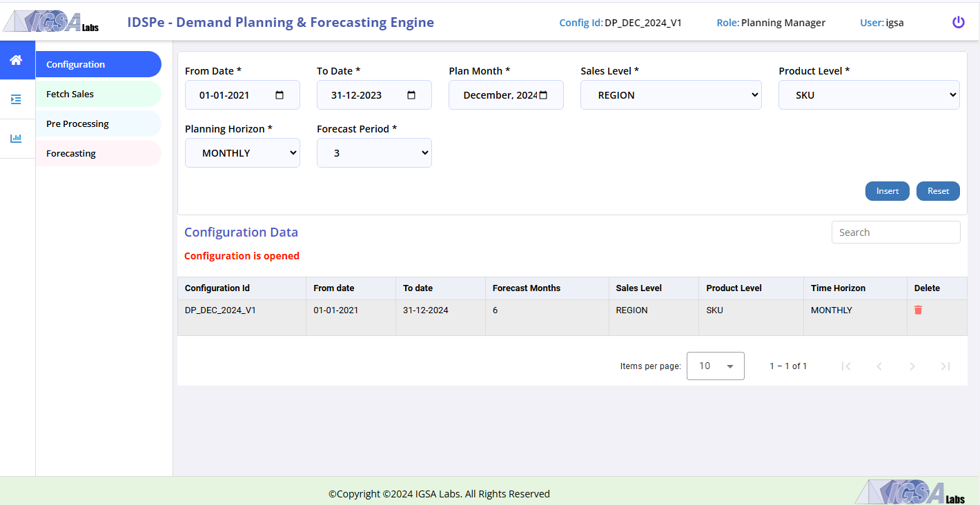Go to first page of table
This screenshot has width=980, height=505.
(846, 366)
